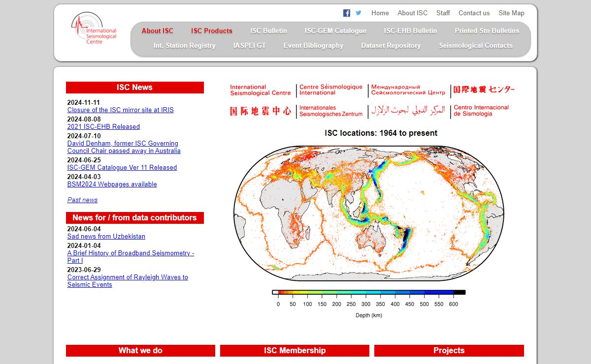This screenshot has height=364, width=591.
Task: Open the ISC Twitter bird icon
Action: point(359,13)
